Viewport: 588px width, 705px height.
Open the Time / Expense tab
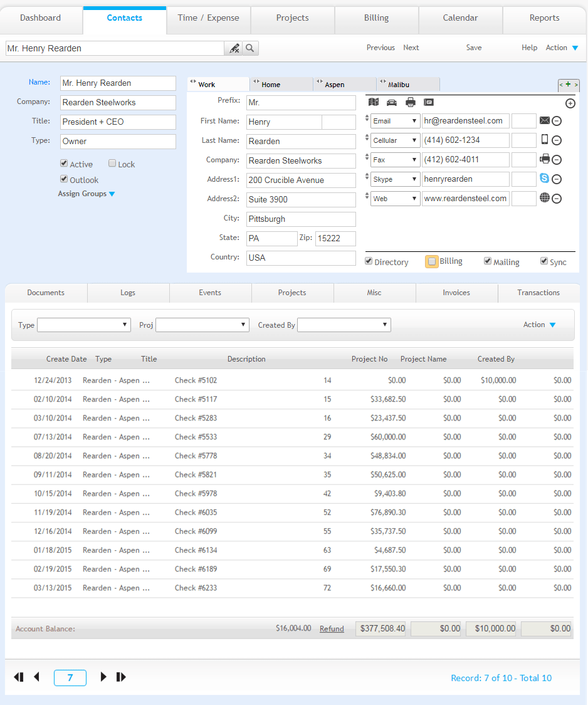208,18
